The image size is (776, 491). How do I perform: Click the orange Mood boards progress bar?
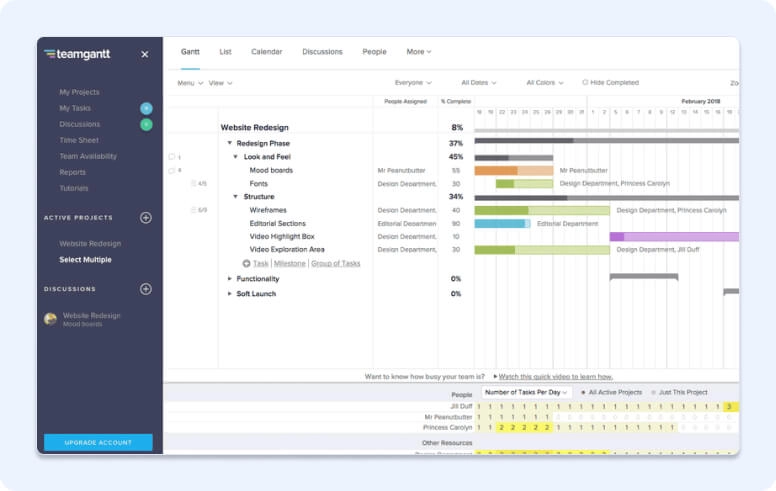(514, 171)
